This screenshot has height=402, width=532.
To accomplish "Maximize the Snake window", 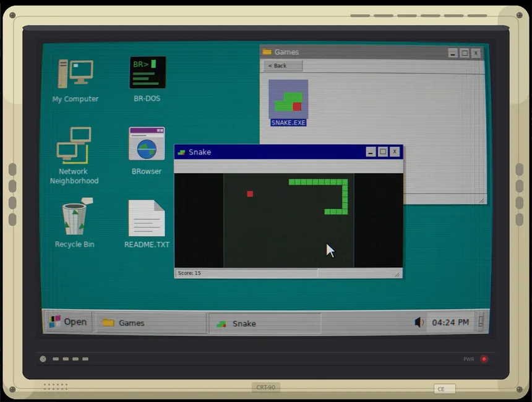I will coord(383,152).
